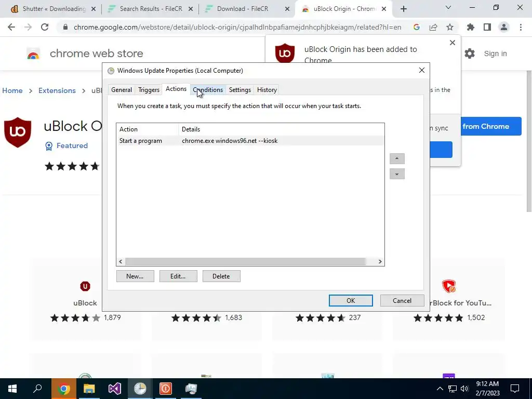The image size is (532, 399).
Task: Open the History tab
Action: pyautogui.click(x=267, y=90)
